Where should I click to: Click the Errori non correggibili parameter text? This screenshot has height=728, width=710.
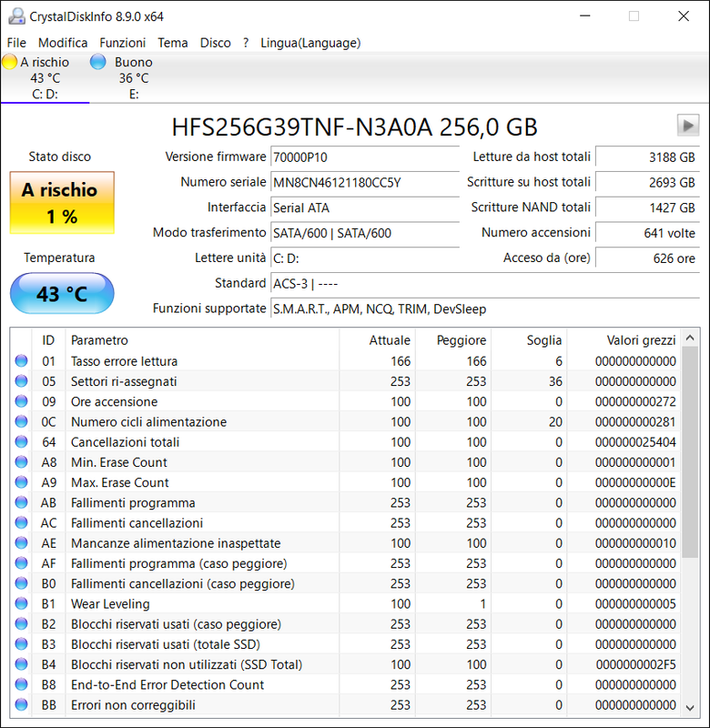pos(133,704)
